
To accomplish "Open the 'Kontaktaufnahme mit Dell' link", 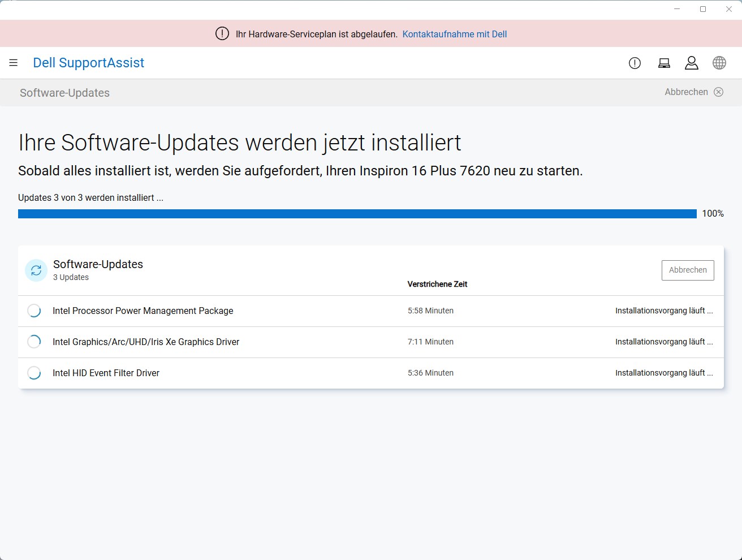I will 455,34.
